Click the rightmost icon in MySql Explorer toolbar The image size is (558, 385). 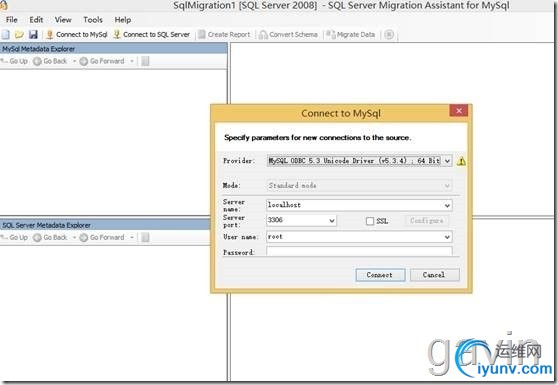[x=145, y=61]
